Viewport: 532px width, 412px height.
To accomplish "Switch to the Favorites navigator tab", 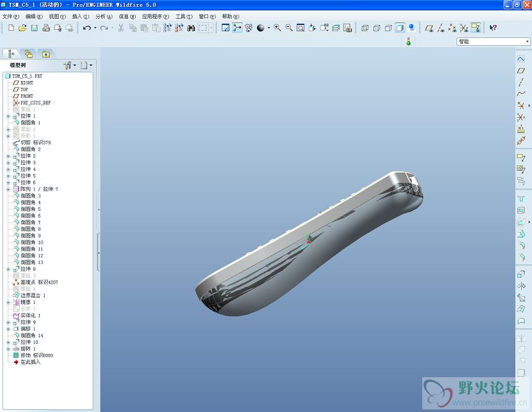I will [46, 54].
